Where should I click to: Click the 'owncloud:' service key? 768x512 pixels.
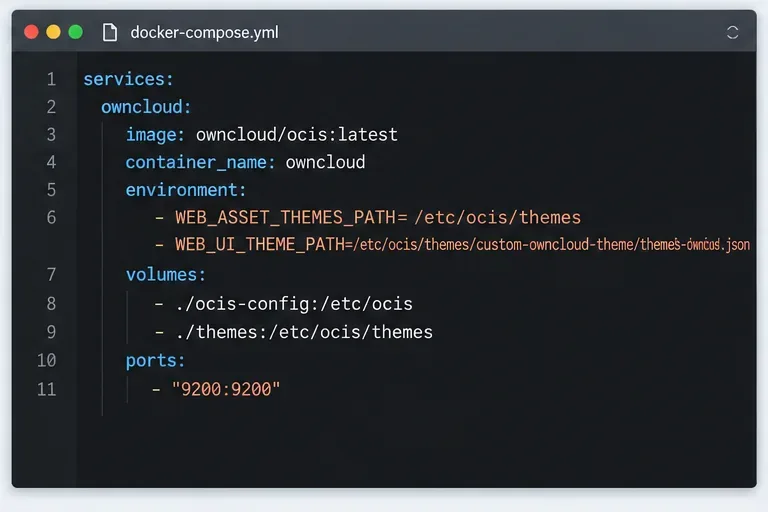(146, 107)
